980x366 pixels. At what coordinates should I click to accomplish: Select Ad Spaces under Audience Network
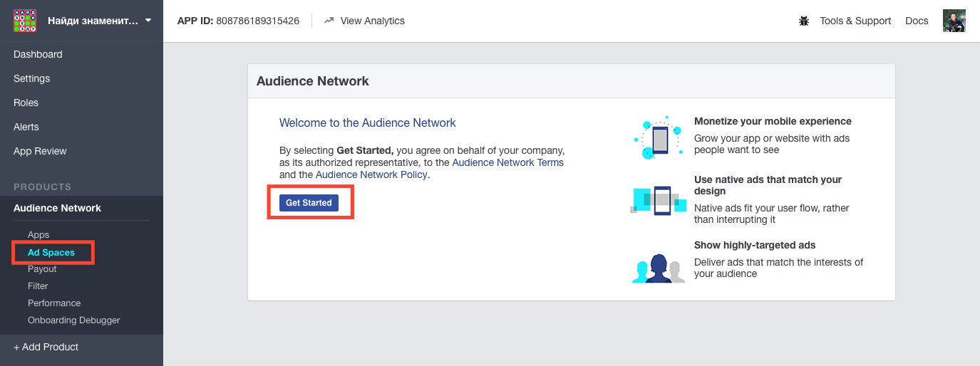[x=51, y=252]
